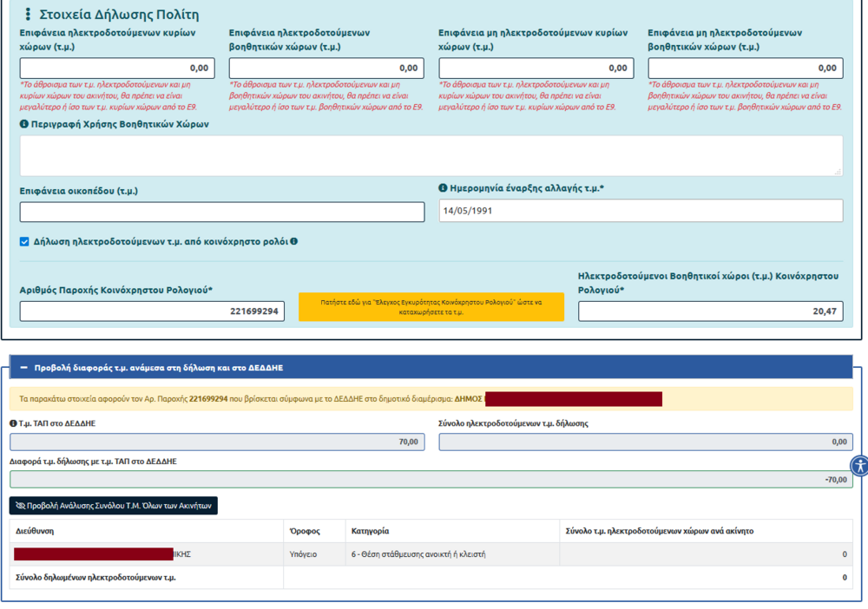Click info icon next to Περιγραφή Χρήσης Βοηθητικών Χώρων
The image size is (868, 609).
pyautogui.click(x=24, y=124)
